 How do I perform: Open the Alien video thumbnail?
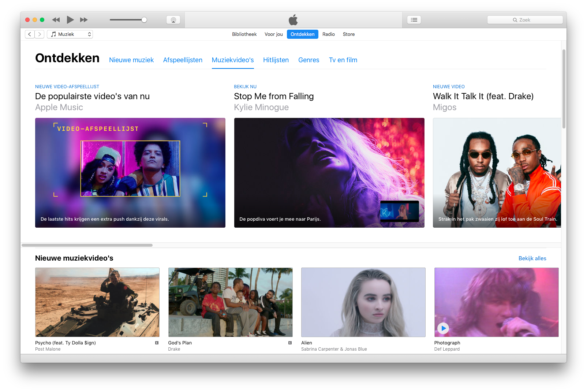(x=363, y=302)
